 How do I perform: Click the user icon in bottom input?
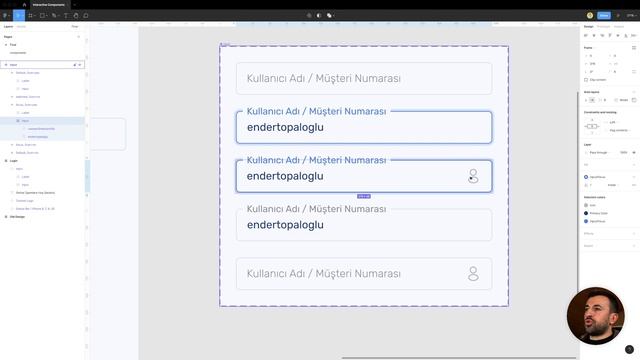pyautogui.click(x=473, y=273)
